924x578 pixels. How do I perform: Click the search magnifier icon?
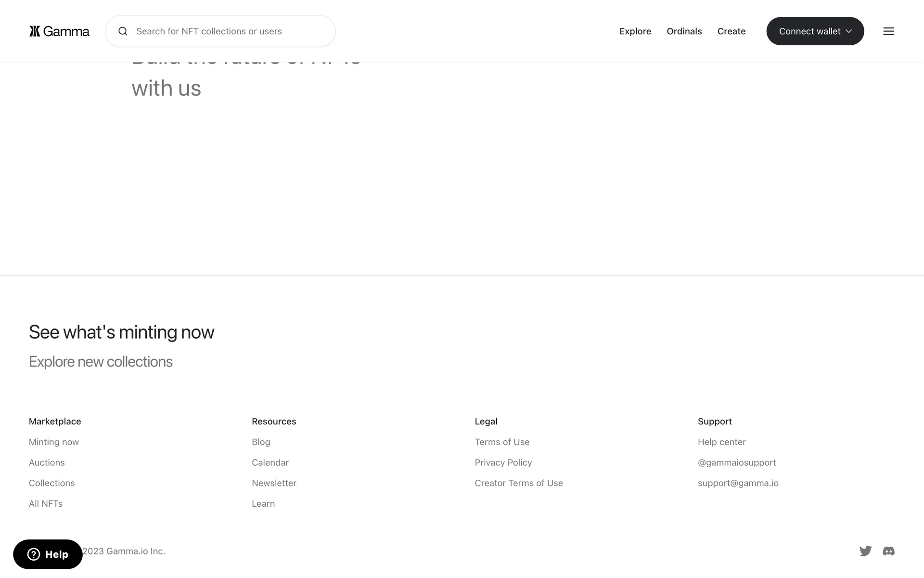[123, 31]
